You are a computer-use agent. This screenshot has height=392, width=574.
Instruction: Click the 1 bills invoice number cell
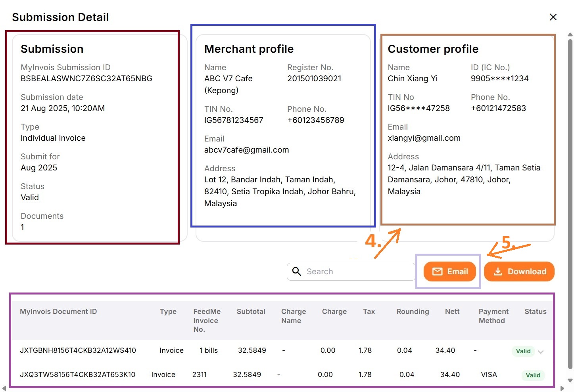click(209, 350)
